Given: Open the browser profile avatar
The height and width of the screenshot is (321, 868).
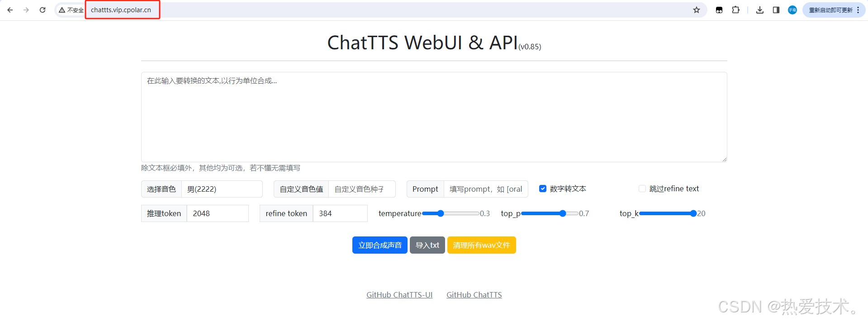Looking at the screenshot, I should tap(792, 10).
